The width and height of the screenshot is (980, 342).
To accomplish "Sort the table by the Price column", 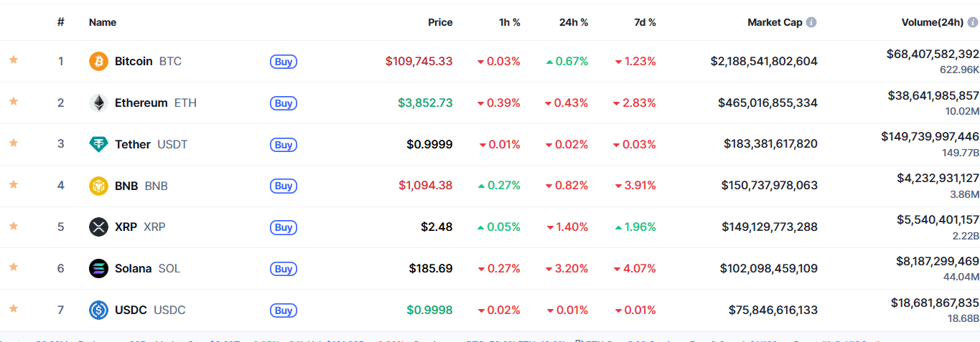I will [440, 22].
